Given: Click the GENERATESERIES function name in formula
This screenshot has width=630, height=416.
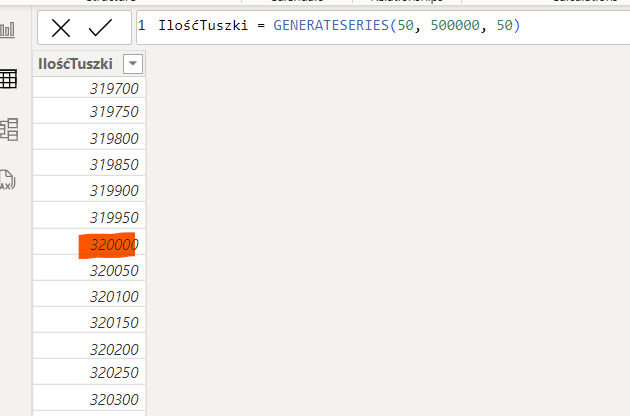Looking at the screenshot, I should (331, 26).
